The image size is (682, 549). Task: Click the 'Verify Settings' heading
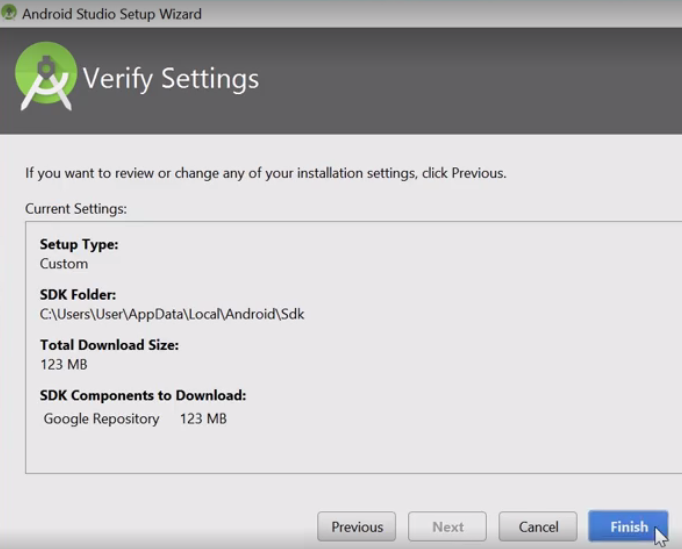click(170, 79)
